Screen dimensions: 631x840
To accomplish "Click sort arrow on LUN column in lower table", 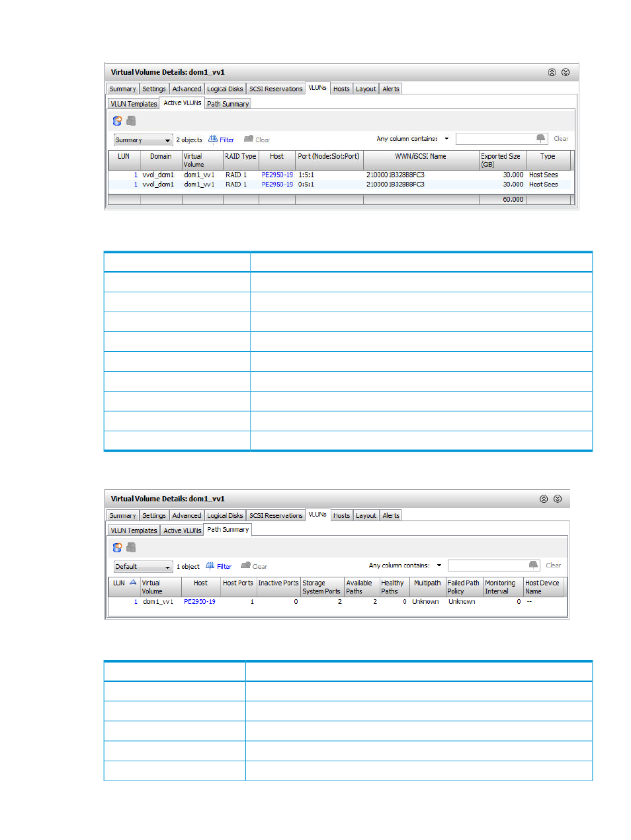I will [x=133, y=583].
